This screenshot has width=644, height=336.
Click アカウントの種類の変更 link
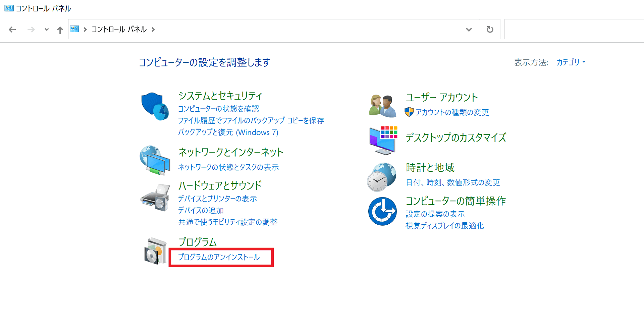coord(452,112)
